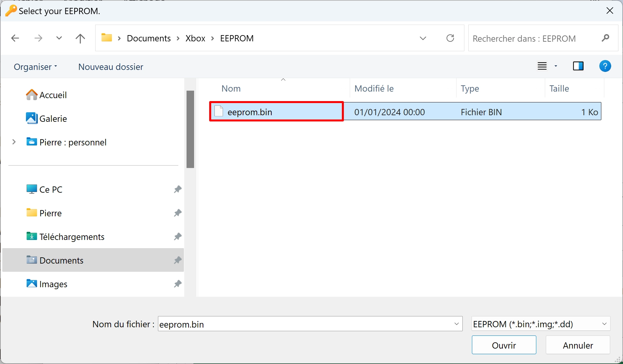This screenshot has width=623, height=364.
Task: Open help with the question mark icon
Action: pyautogui.click(x=605, y=66)
